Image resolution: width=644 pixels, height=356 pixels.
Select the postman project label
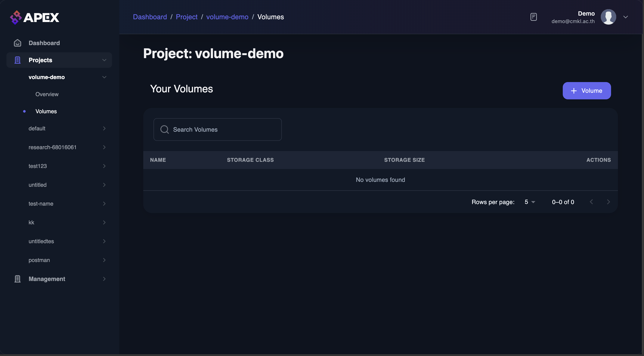pyautogui.click(x=39, y=260)
